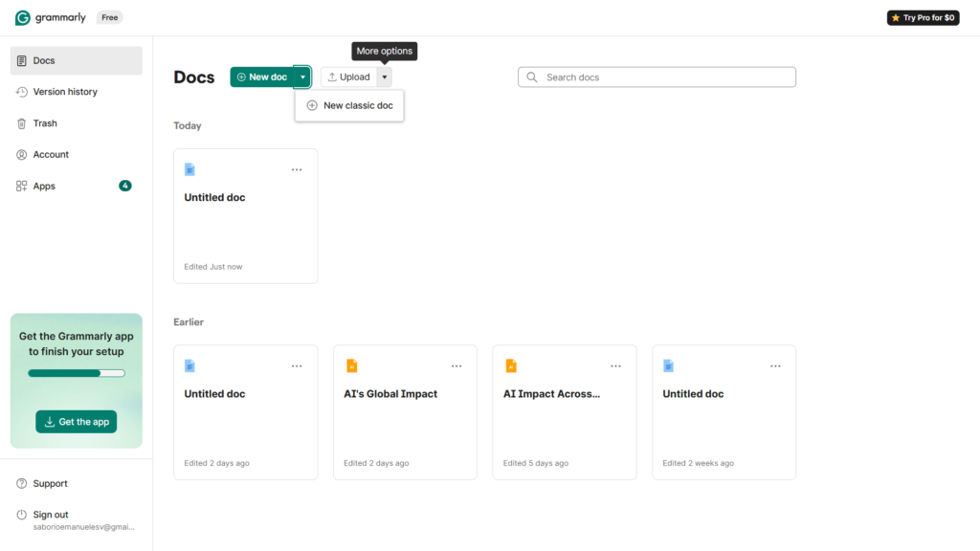Click the Version history clock icon
Image resolution: width=980 pixels, height=551 pixels.
pyautogui.click(x=22, y=92)
